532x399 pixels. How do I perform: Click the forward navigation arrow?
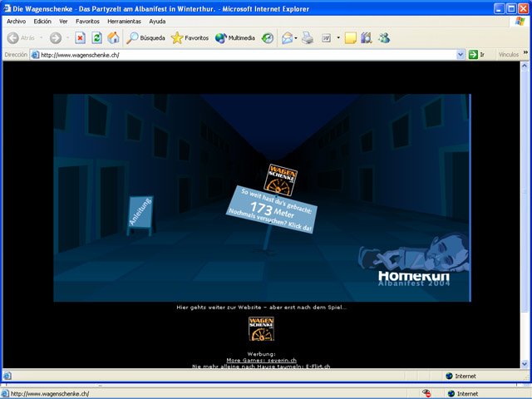click(x=56, y=37)
